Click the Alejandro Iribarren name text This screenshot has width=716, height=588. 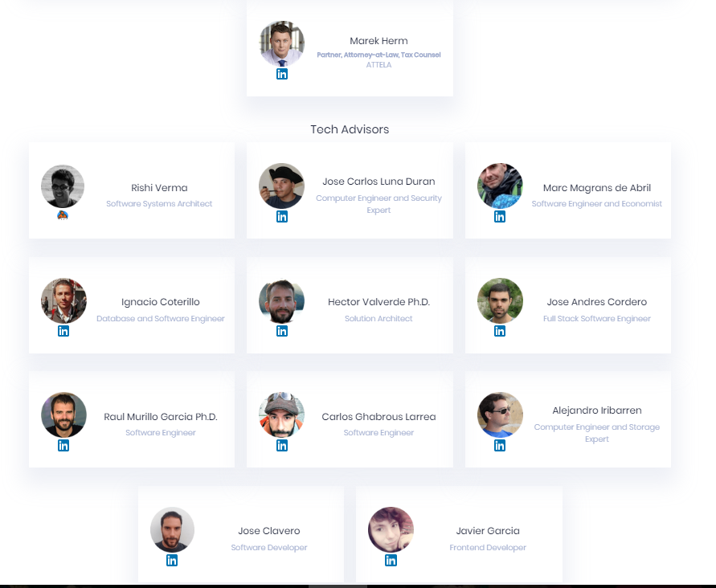(597, 410)
